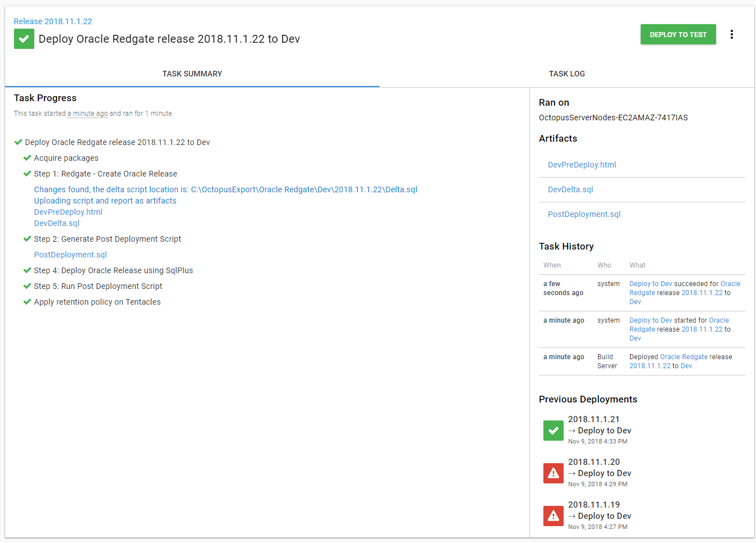Screen dimensions: 756x543
Task: Download the DevDelta.sql artifact from Artifacts
Action: click(x=570, y=189)
